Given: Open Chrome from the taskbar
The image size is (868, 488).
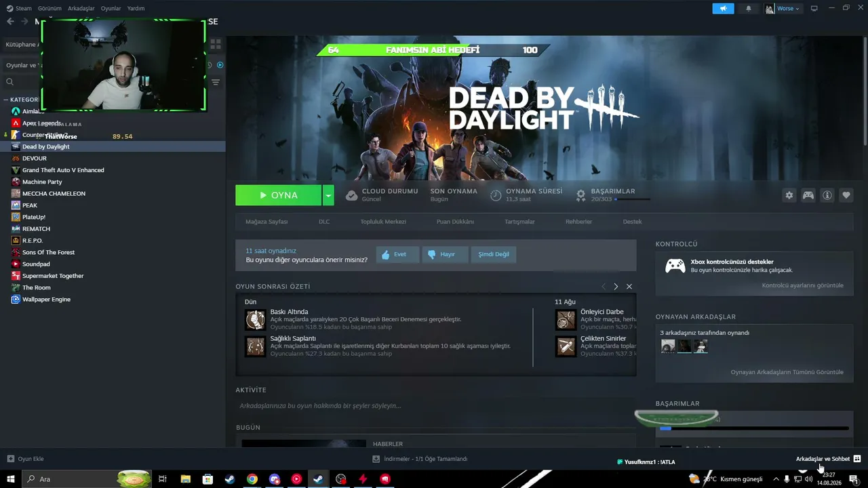Looking at the screenshot, I should [x=252, y=479].
